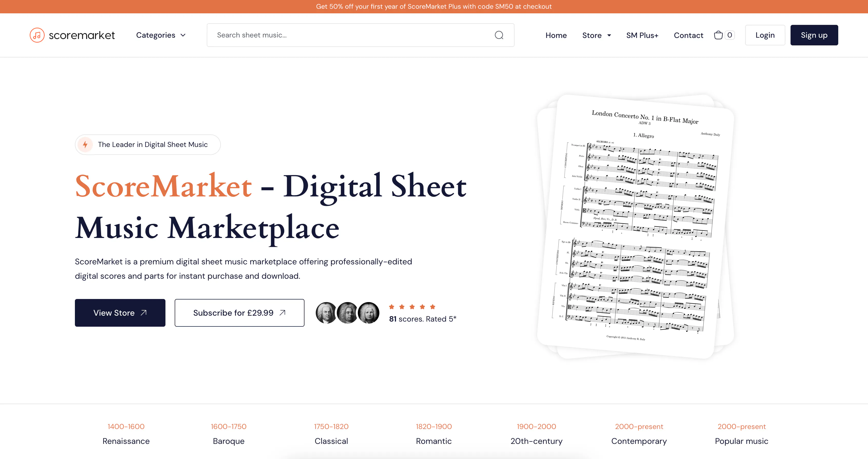The height and width of the screenshot is (459, 868).
Task: Click the Sign up button
Action: 814,35
